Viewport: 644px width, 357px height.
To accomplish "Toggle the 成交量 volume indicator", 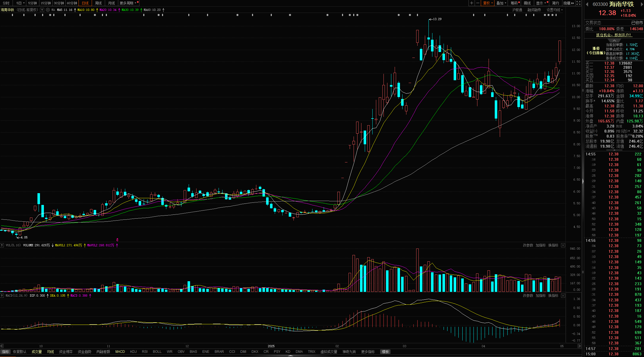I will click(x=37, y=352).
